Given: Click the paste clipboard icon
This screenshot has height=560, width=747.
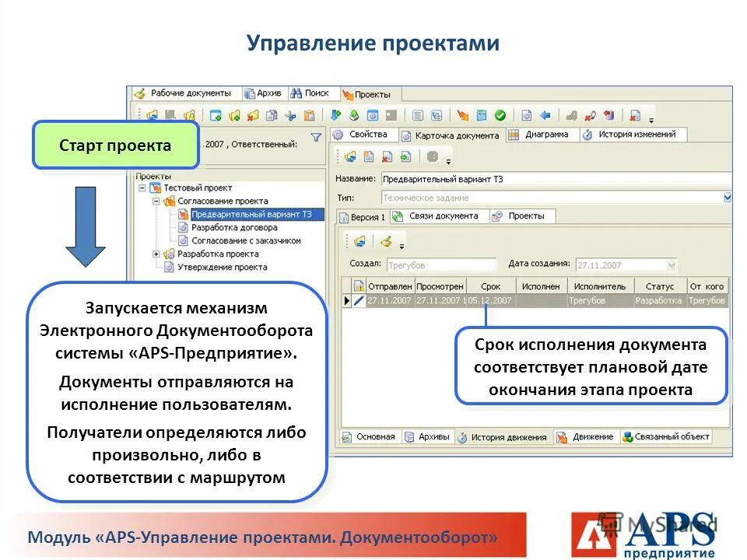Looking at the screenshot, I should click(x=309, y=115).
